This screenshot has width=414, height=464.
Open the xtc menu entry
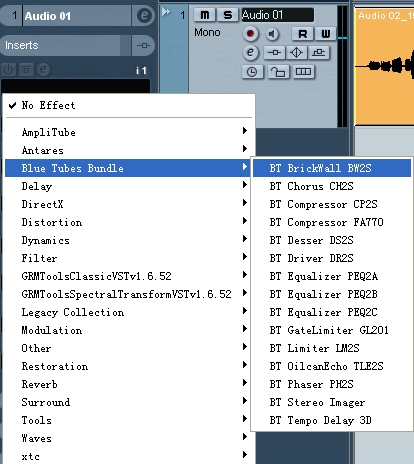pyautogui.click(x=129, y=456)
